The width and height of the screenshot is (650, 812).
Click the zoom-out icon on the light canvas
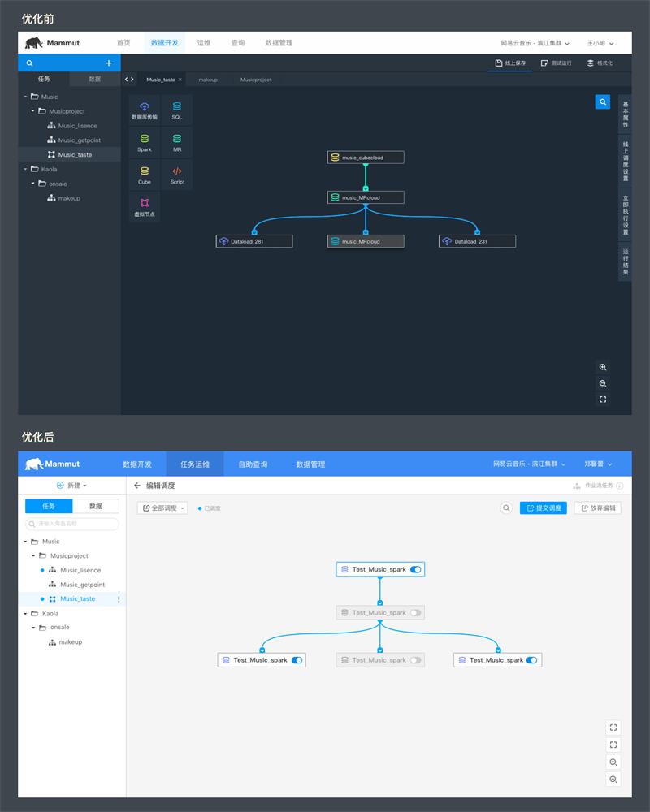click(613, 780)
